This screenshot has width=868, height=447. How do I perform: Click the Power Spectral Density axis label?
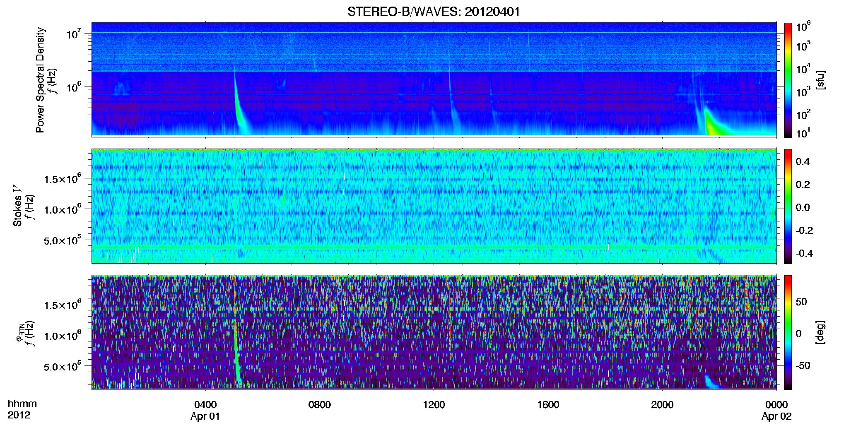pyautogui.click(x=40, y=80)
